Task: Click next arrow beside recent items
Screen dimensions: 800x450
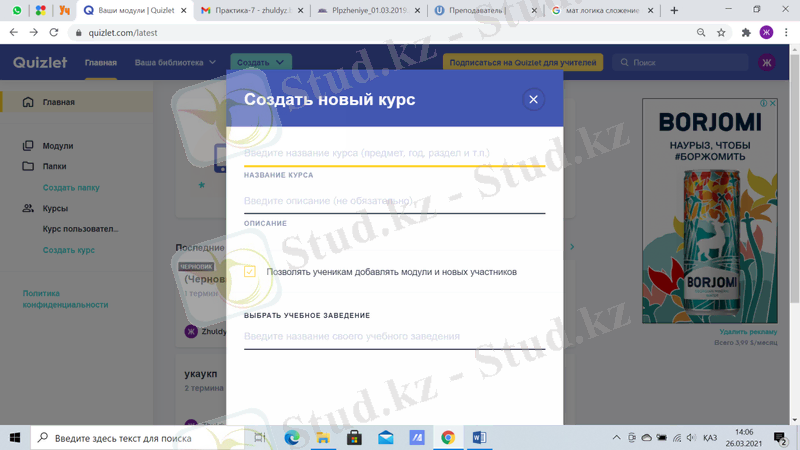Action: 572,247
